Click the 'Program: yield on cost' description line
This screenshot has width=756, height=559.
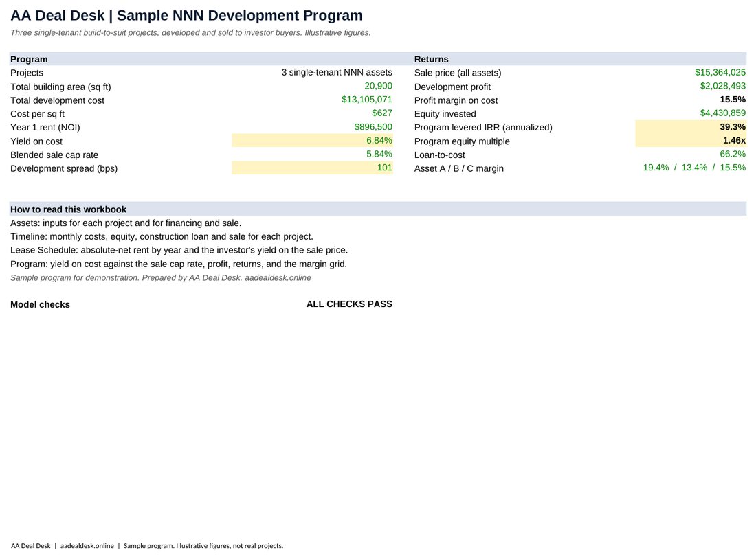(179, 264)
